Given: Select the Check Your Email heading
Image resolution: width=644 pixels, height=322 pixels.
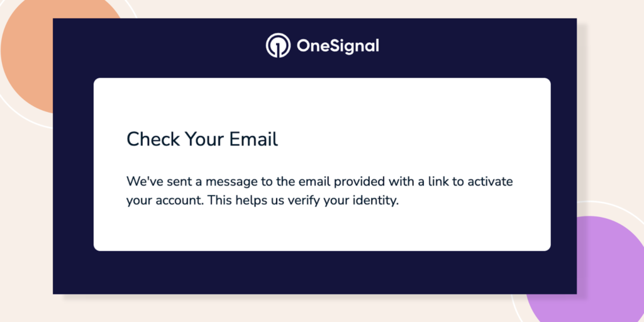Looking at the screenshot, I should [x=202, y=139].
